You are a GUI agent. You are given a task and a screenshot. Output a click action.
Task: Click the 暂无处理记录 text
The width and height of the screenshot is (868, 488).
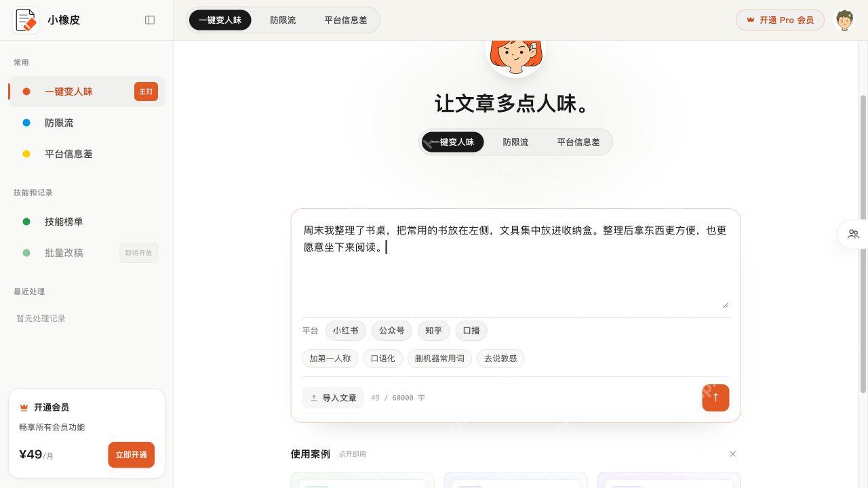41,319
